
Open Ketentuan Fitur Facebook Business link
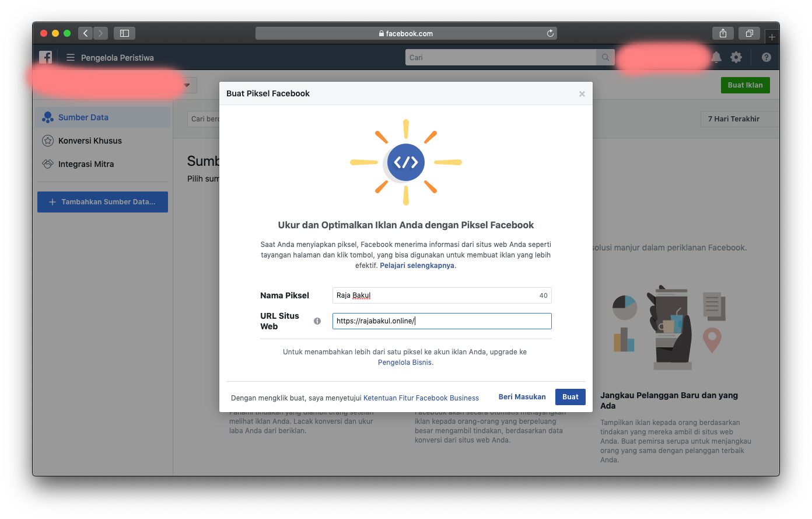point(421,398)
